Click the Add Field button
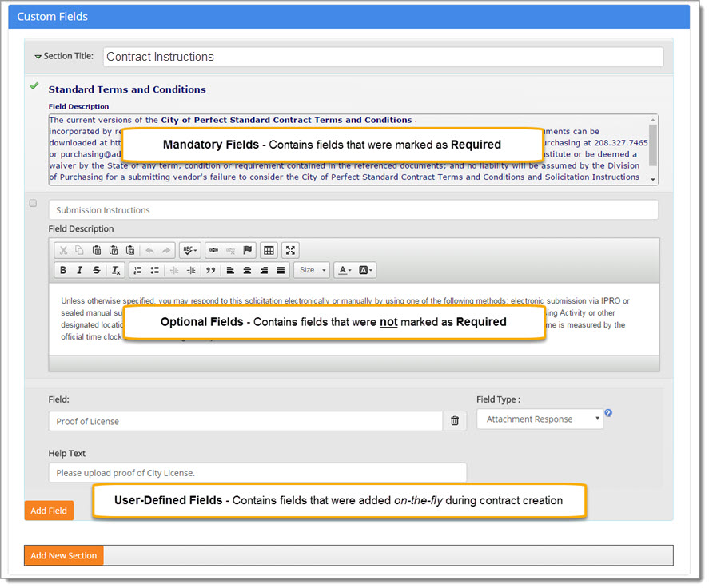The width and height of the screenshot is (709, 588). coord(48,510)
